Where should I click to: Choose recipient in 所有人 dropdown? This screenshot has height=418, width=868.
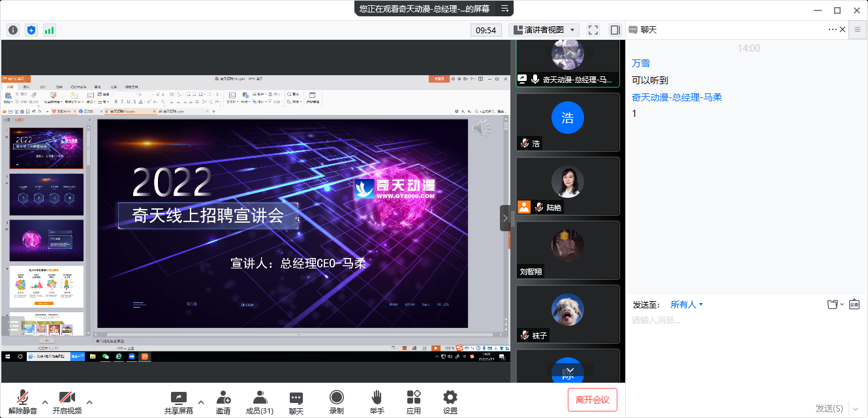click(x=687, y=304)
